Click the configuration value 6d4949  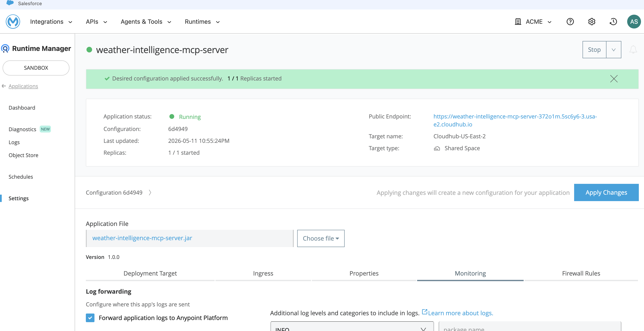178,129
